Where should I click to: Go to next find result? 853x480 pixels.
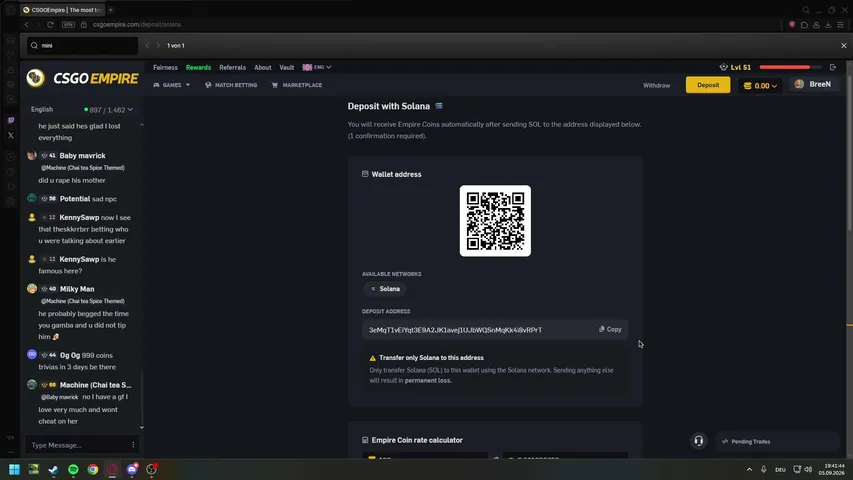(158, 46)
